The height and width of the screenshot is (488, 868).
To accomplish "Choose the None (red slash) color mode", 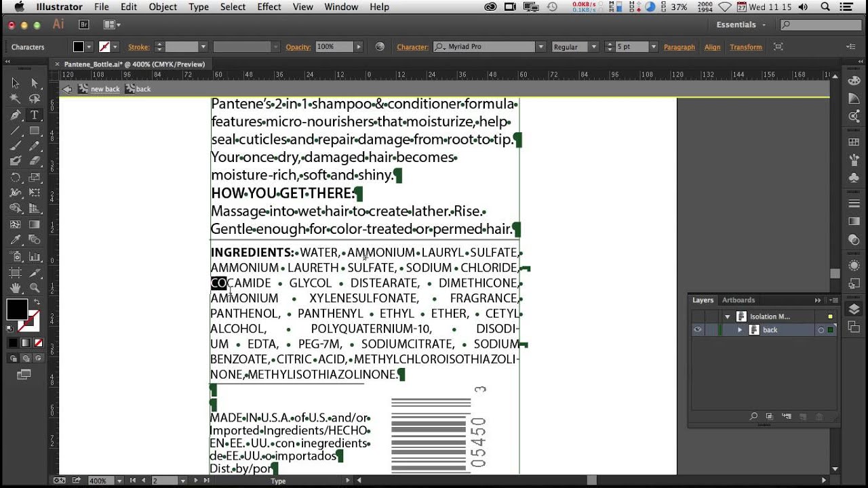I will coord(39,343).
